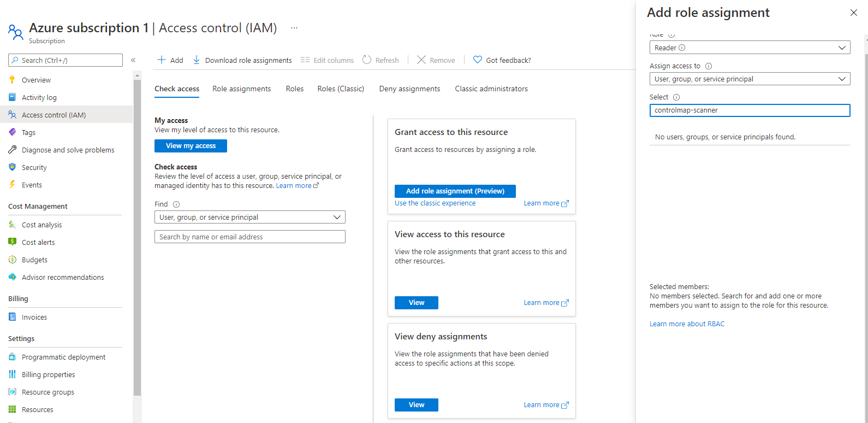
Task: Click the Access control (IAM) people icon
Action: (12, 115)
